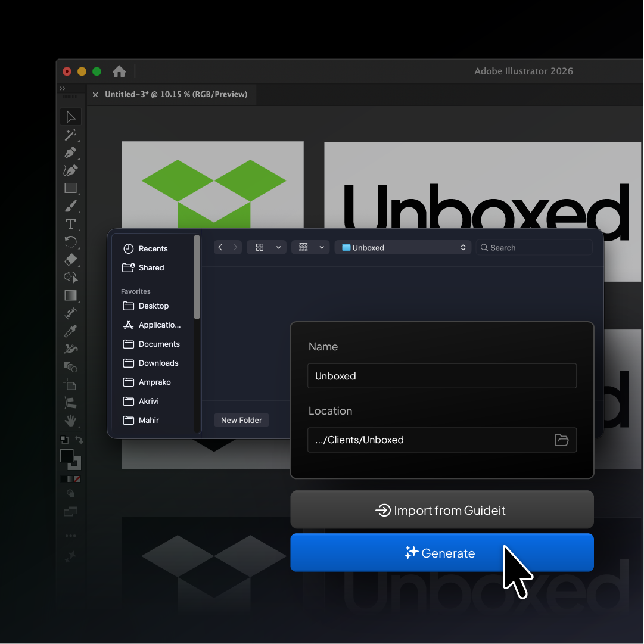Select the Curvature pen tool
Screen dimensions: 644x644
click(71, 170)
